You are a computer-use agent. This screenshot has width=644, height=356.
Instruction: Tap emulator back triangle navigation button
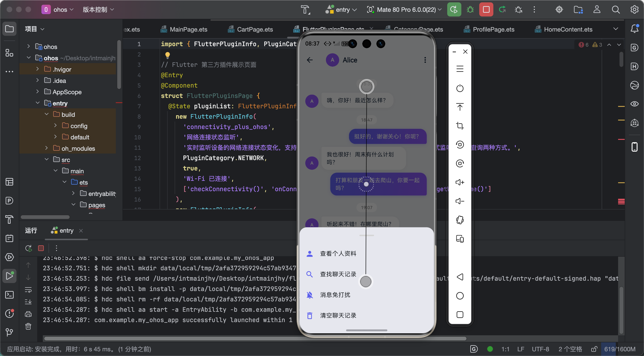[459, 277]
